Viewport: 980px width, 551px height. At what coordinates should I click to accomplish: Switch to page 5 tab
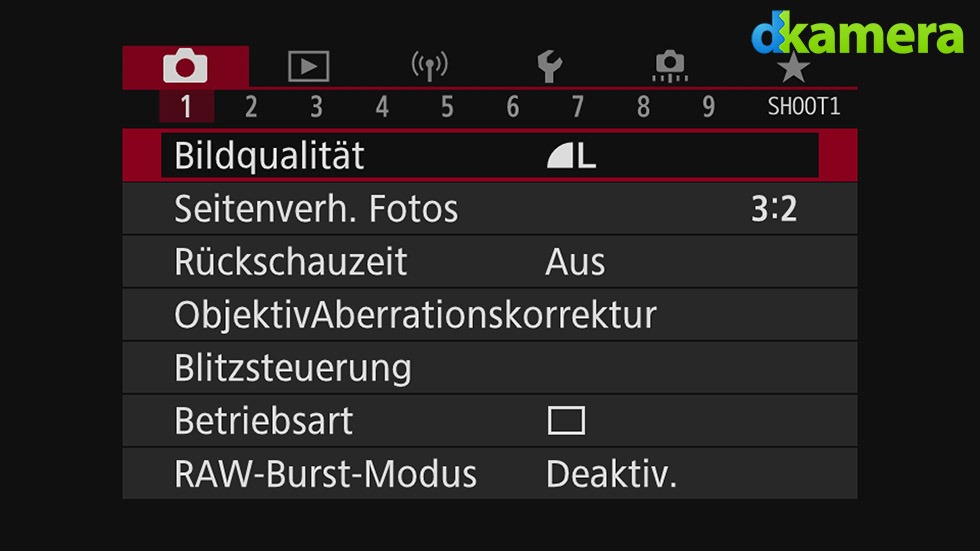click(447, 107)
